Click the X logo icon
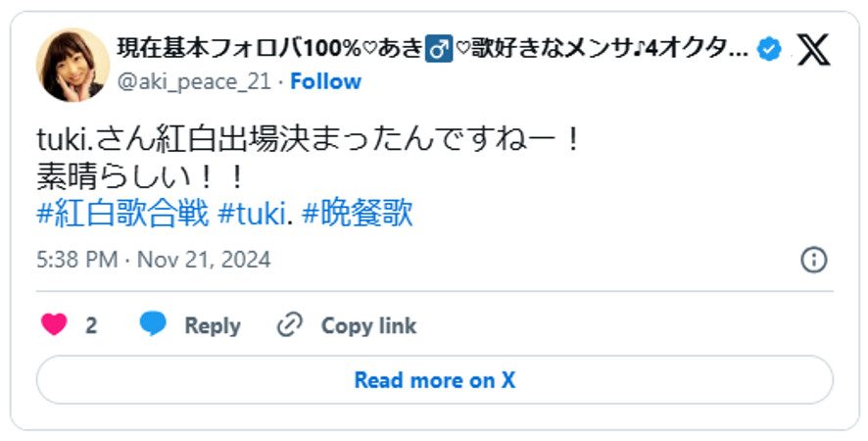 [813, 48]
